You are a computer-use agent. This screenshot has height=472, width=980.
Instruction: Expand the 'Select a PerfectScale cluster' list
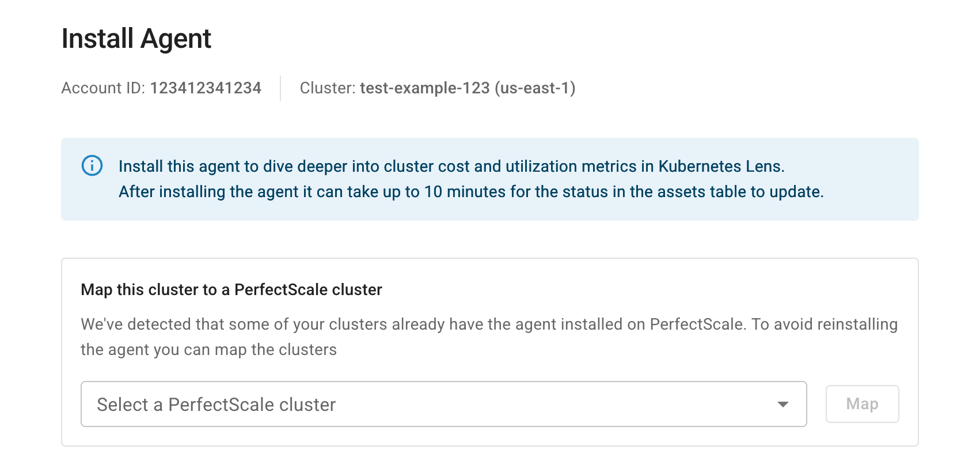(443, 404)
